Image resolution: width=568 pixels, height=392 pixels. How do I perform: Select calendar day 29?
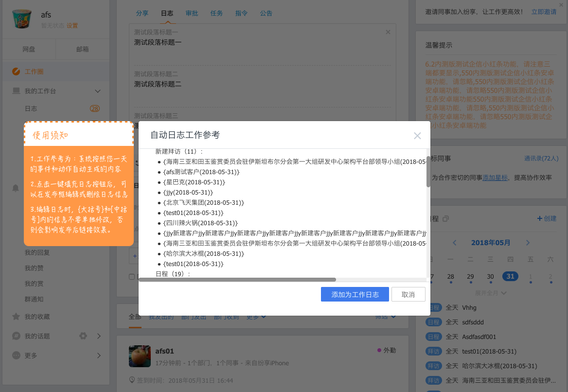coord(471,277)
